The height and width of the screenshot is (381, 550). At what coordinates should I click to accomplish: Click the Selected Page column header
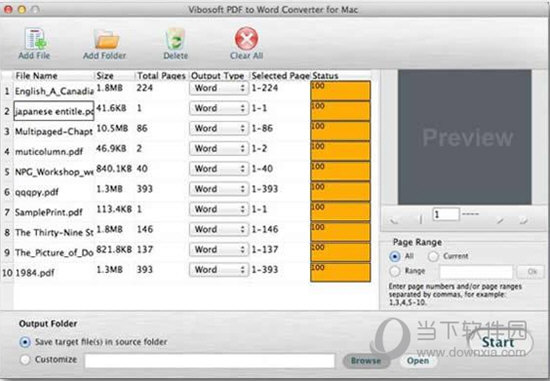[280, 76]
